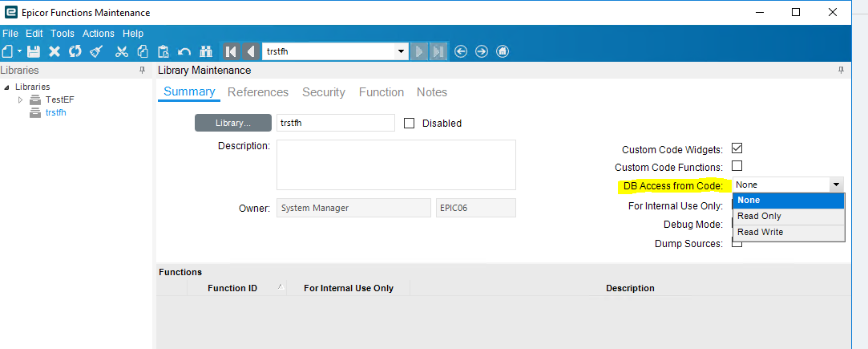Viewport: 868px width, 349px height.
Task: Choose Read Only in DB Access list
Action: pos(789,216)
